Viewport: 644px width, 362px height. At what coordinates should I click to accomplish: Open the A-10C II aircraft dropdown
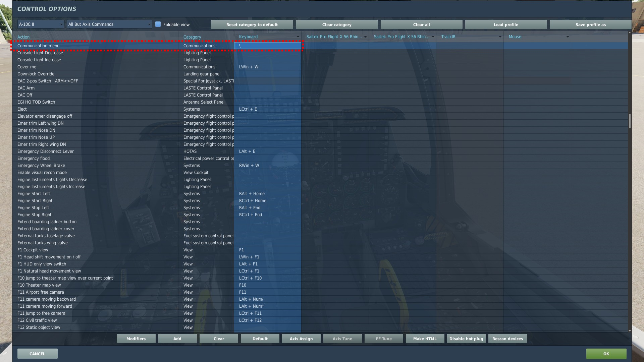point(41,24)
